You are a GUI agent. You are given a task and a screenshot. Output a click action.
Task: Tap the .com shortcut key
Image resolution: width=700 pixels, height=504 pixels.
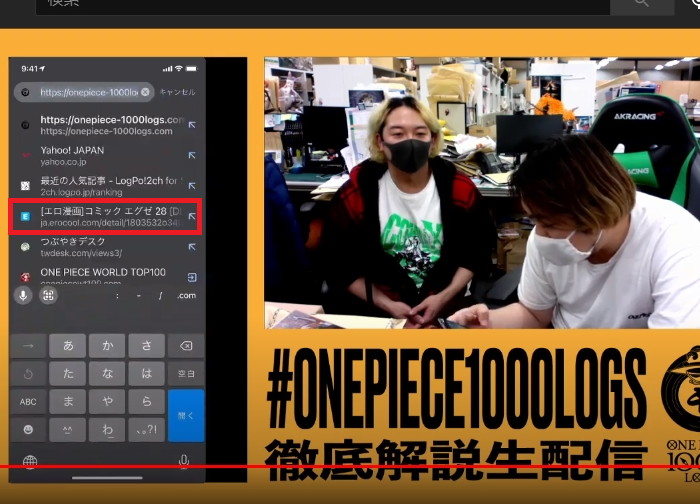(186, 296)
